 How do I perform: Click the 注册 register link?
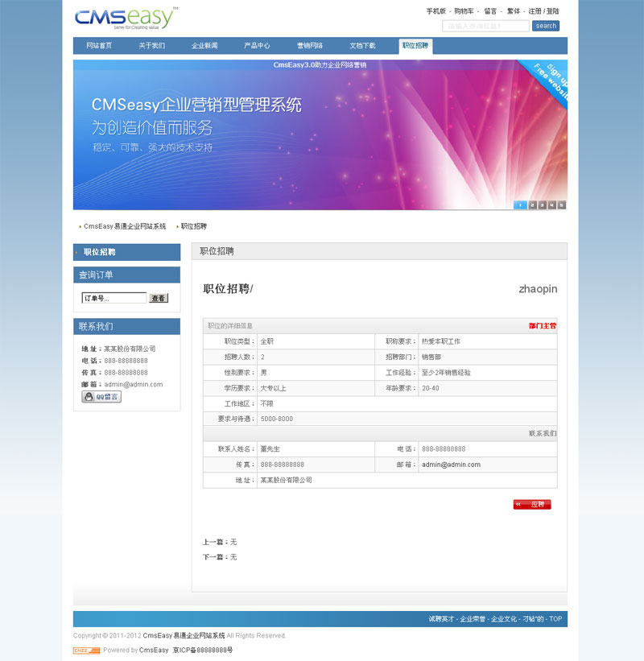click(535, 11)
